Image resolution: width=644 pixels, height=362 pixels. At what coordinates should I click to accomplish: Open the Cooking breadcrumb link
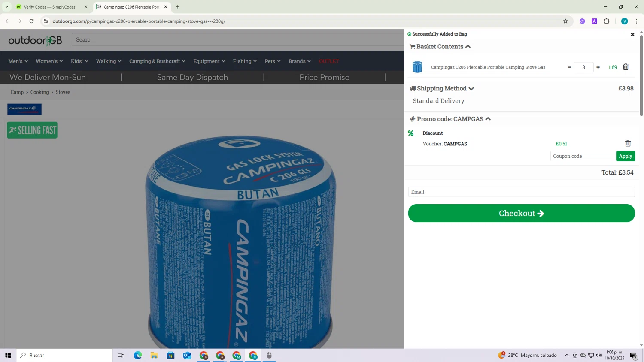coord(39,92)
